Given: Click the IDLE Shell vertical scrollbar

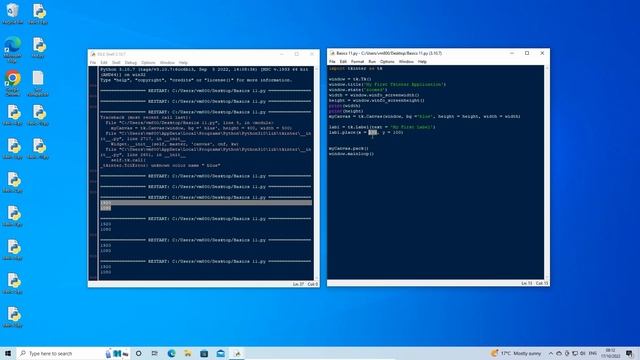Looking at the screenshot, I should (317, 173).
